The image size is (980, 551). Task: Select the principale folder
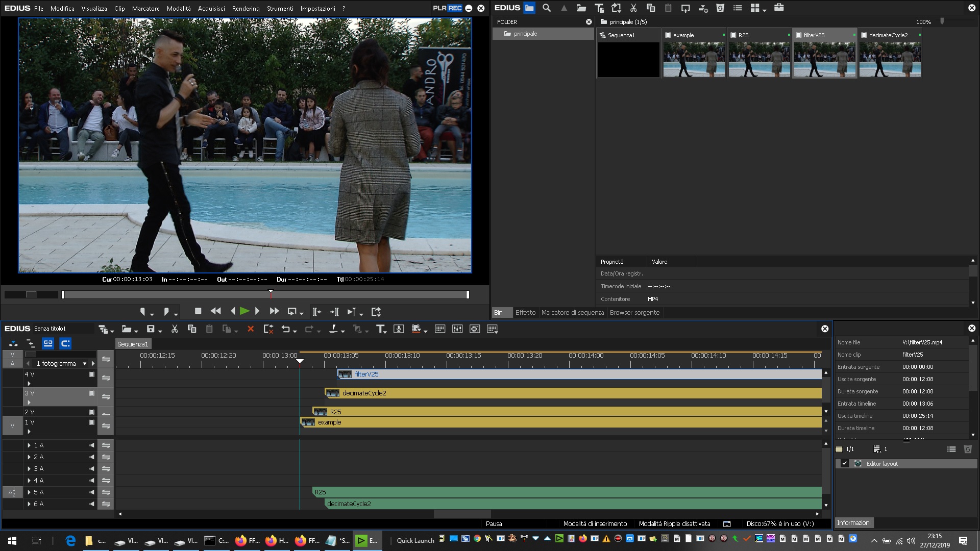pyautogui.click(x=525, y=34)
